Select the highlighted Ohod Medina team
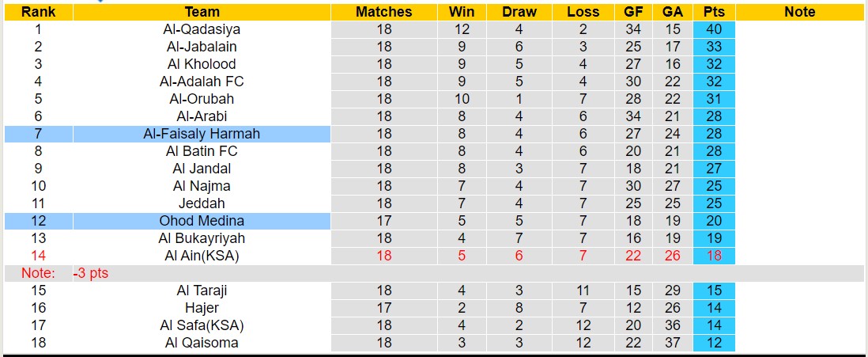868x357 pixels. [x=202, y=221]
